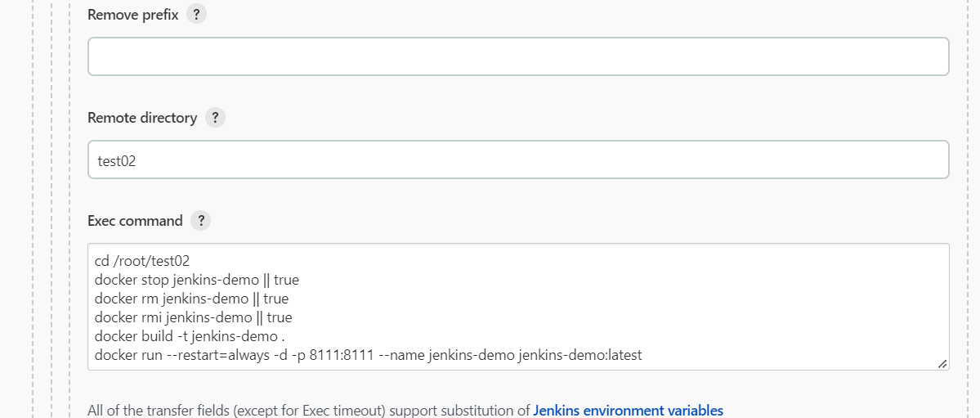Click the Remote directory label
980x418 pixels.
point(142,118)
